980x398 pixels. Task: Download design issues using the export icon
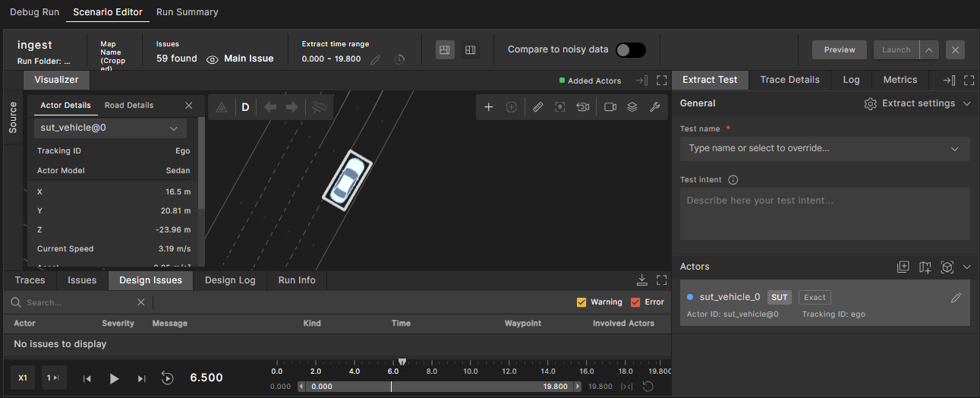click(641, 280)
